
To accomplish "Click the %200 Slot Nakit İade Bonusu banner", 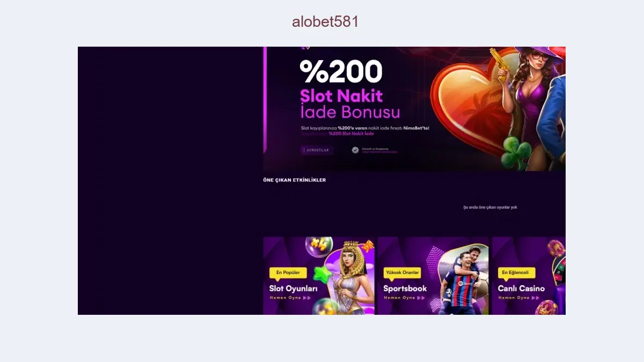I will (x=414, y=109).
